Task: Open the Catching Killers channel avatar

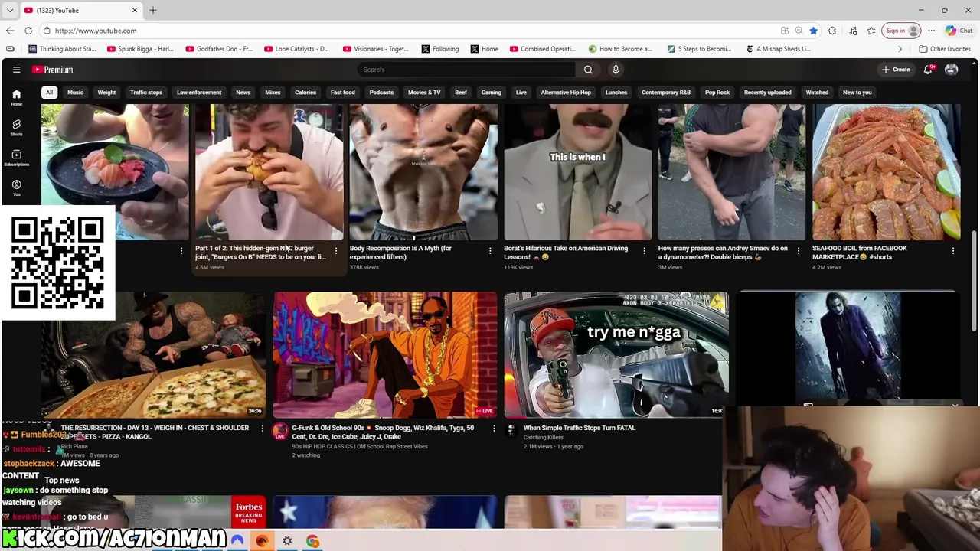Action: coord(511,430)
